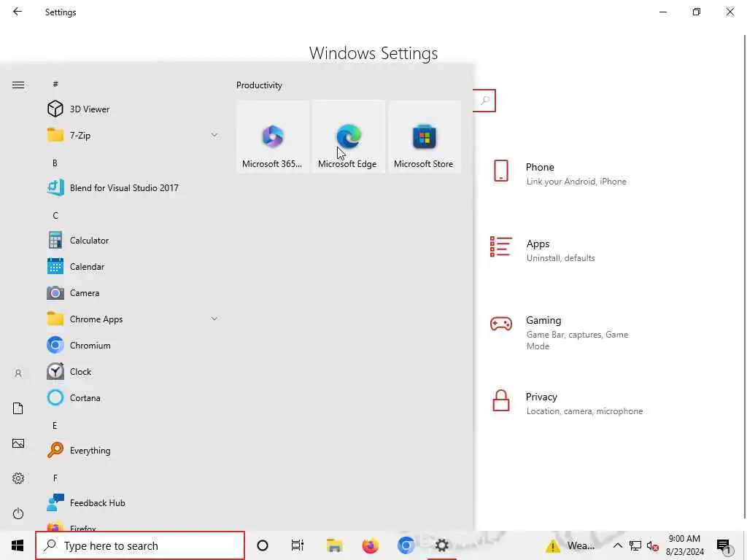Open Feedback Hub

coord(132,502)
